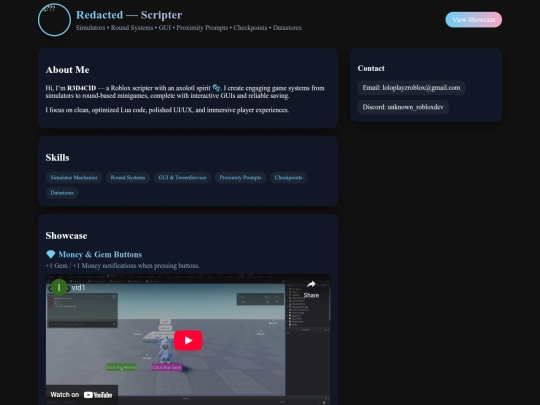The image size is (540, 405).
Task: Click the Contact heading
Action: 371,69
